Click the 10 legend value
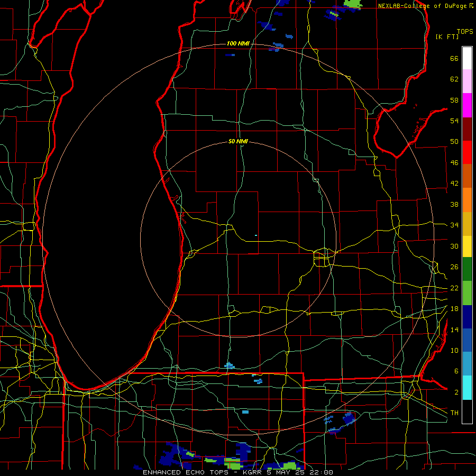The image size is (476, 476). click(x=454, y=351)
